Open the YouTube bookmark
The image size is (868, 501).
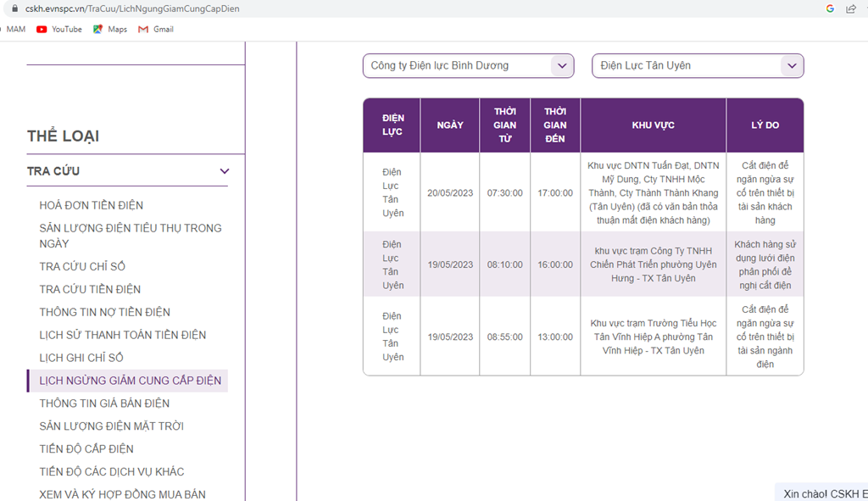coord(59,30)
